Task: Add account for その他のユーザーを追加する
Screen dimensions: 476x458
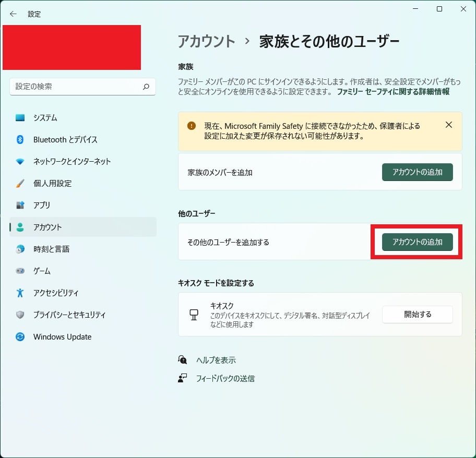Action: click(x=418, y=242)
